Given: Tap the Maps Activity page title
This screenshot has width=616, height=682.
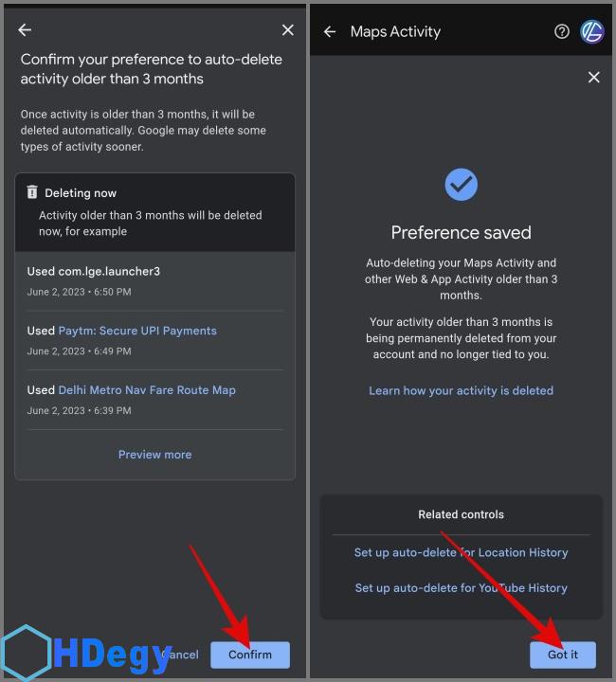Looking at the screenshot, I should click(x=395, y=31).
